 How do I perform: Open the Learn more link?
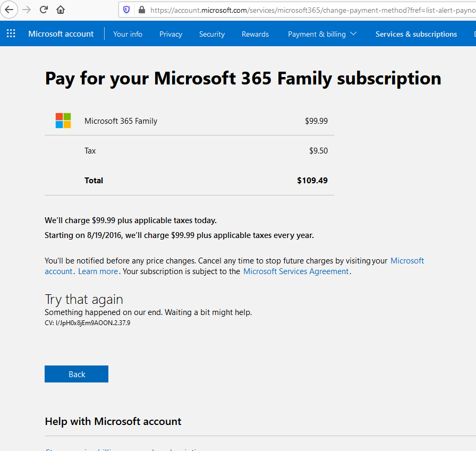pyautogui.click(x=98, y=271)
